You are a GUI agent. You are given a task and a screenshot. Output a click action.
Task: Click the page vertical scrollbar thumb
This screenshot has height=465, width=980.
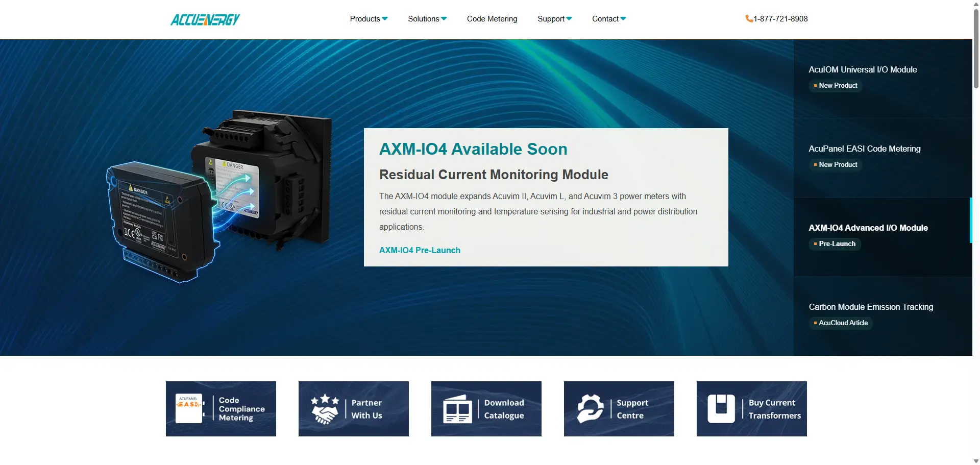pos(976,48)
